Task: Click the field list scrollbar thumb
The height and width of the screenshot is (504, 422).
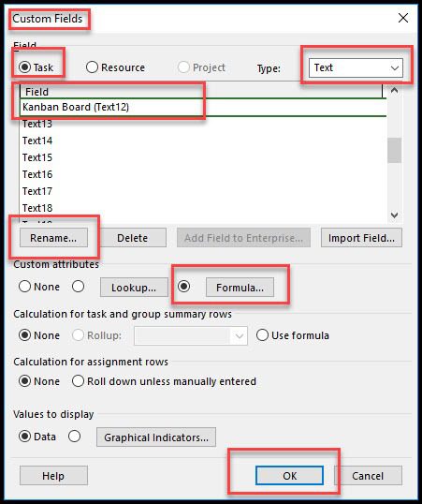Action: pos(394,150)
